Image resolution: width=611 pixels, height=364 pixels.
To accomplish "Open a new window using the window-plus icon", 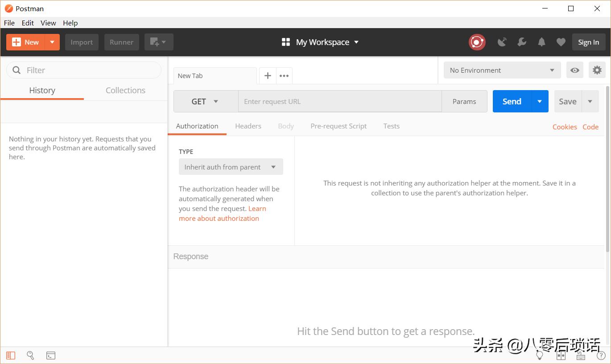I will point(159,42).
